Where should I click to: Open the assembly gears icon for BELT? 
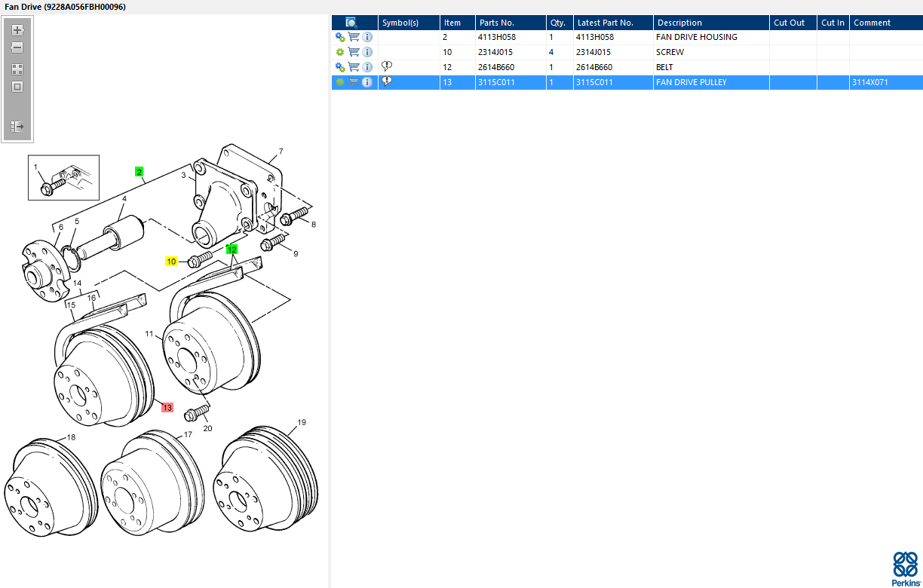[340, 67]
